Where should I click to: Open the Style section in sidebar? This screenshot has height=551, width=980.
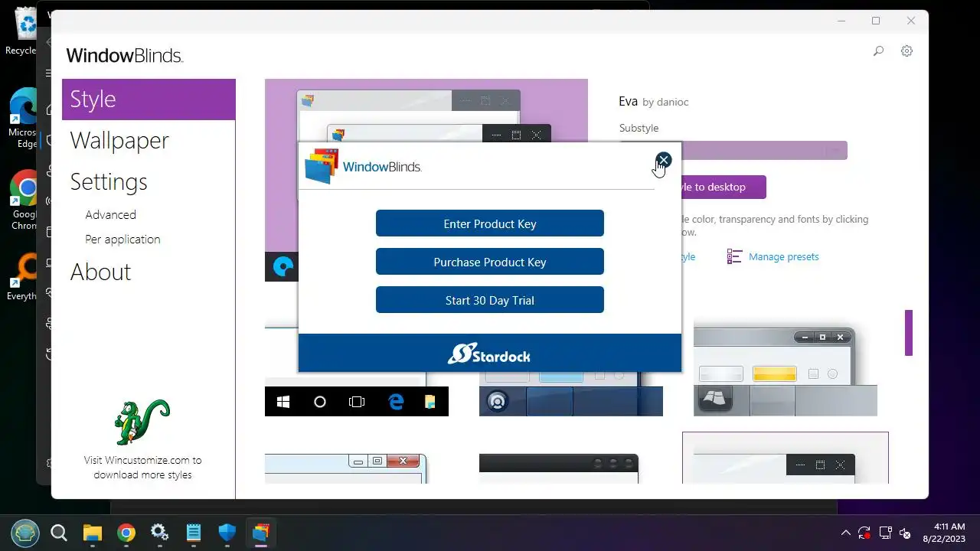coord(149,99)
